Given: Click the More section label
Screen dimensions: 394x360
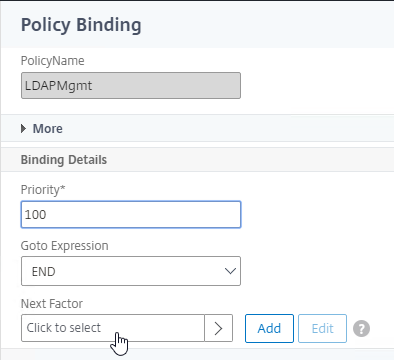Looking at the screenshot, I should point(48,128).
